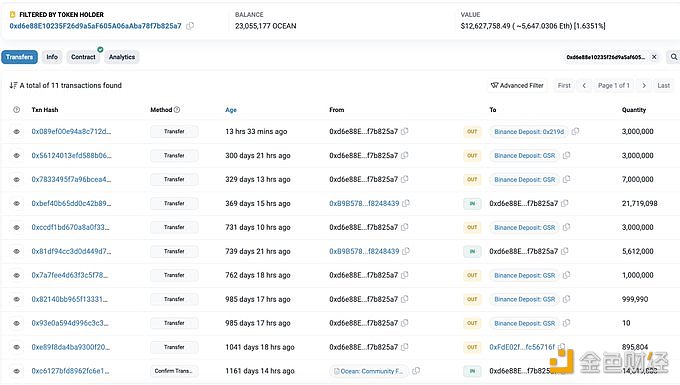Preview transaction 0x089ef00e94a8c712d with eye icon
This screenshot has width=680, height=385.
point(16,131)
